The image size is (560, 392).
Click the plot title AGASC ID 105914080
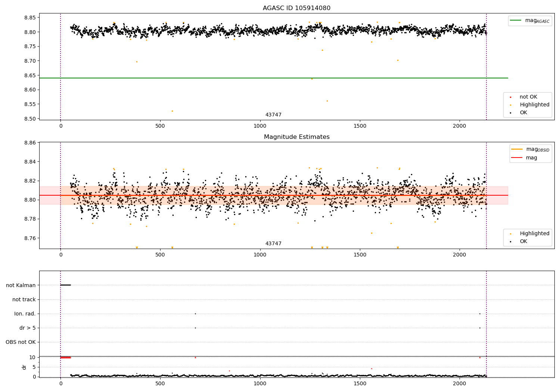pos(296,8)
